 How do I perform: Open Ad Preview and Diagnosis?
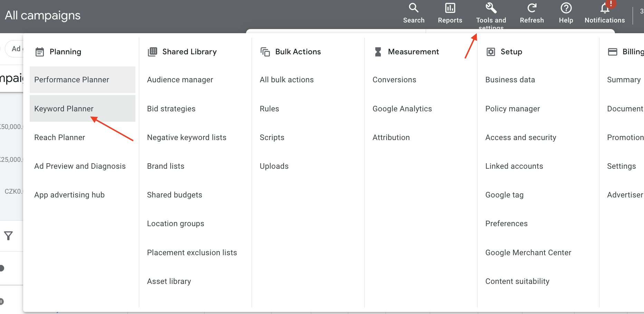(80, 166)
